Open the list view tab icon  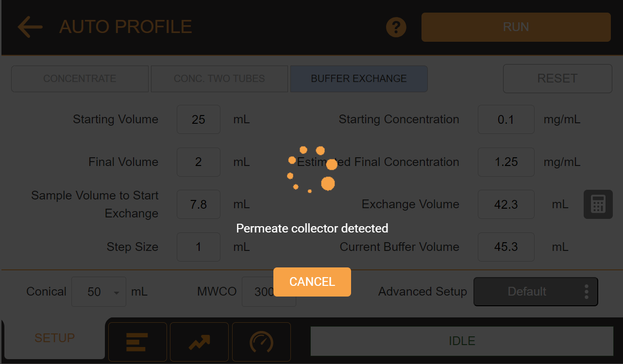click(x=137, y=342)
